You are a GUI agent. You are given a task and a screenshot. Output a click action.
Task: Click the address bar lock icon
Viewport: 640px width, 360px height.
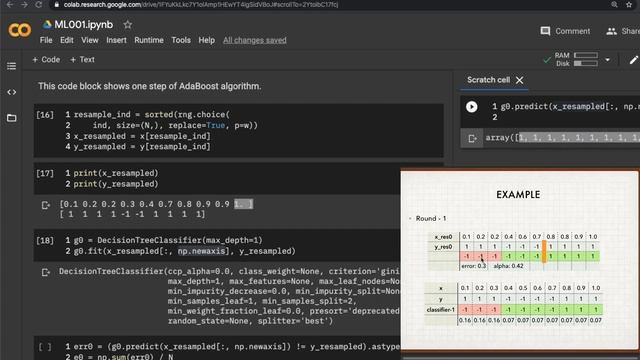57,4
